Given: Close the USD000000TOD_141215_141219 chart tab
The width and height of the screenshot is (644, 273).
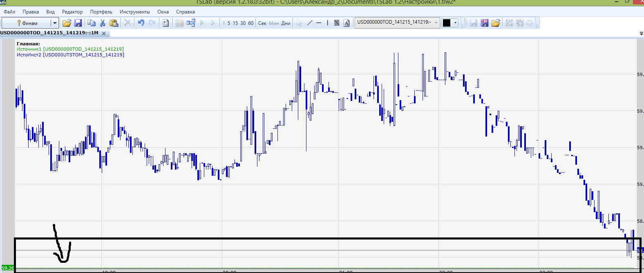Looking at the screenshot, I should (104, 34).
